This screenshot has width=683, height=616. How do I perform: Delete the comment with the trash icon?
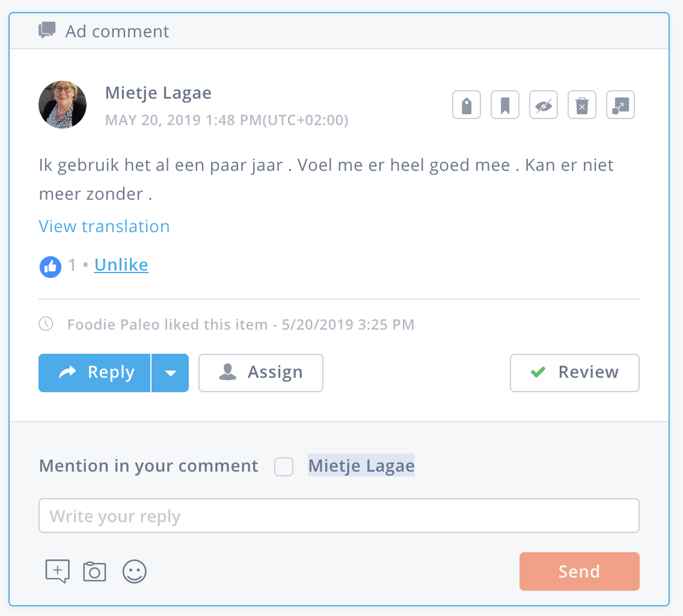coord(582,105)
